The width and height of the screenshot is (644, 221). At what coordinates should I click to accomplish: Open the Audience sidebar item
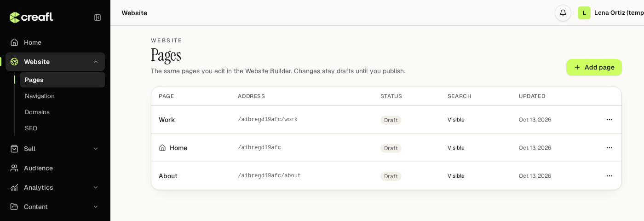tap(55, 168)
